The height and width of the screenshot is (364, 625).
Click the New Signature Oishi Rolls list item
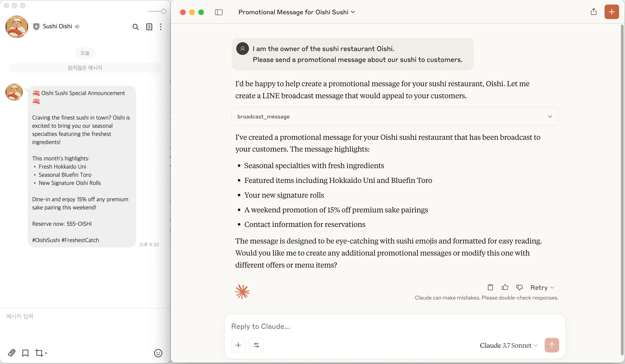pos(70,183)
